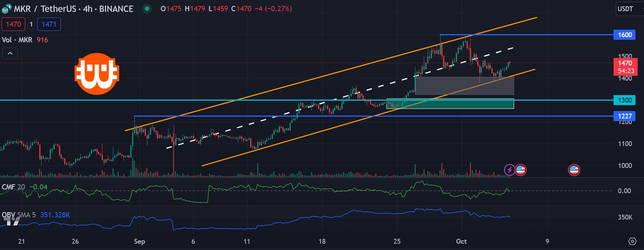644x250 pixels.
Task: Click the 350K OBV scale label
Action: [625, 217]
